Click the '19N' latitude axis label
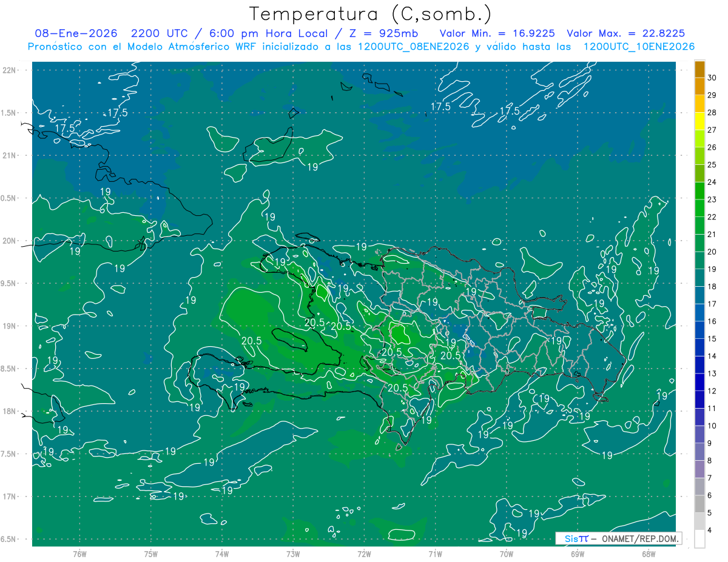The width and height of the screenshot is (728, 562). pyautogui.click(x=9, y=326)
